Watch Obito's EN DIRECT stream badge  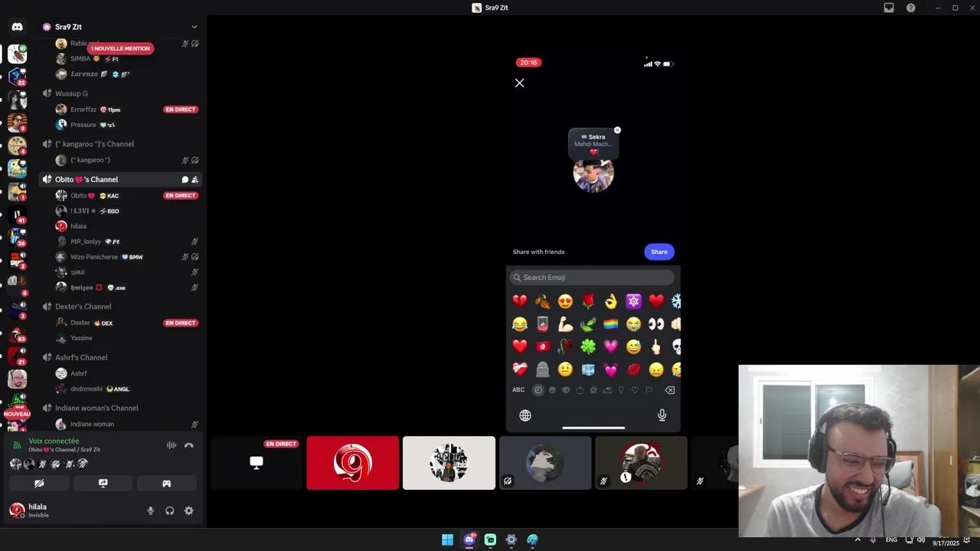coord(181,195)
